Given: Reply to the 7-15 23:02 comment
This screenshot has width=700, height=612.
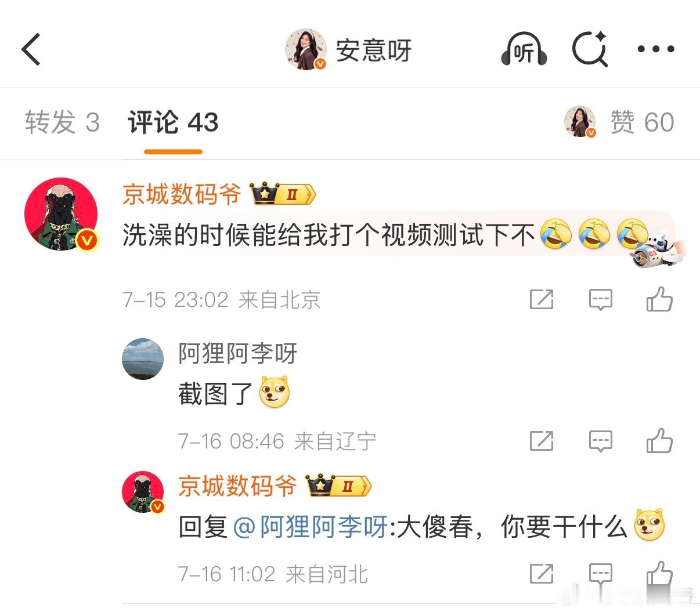Looking at the screenshot, I should coord(601,300).
